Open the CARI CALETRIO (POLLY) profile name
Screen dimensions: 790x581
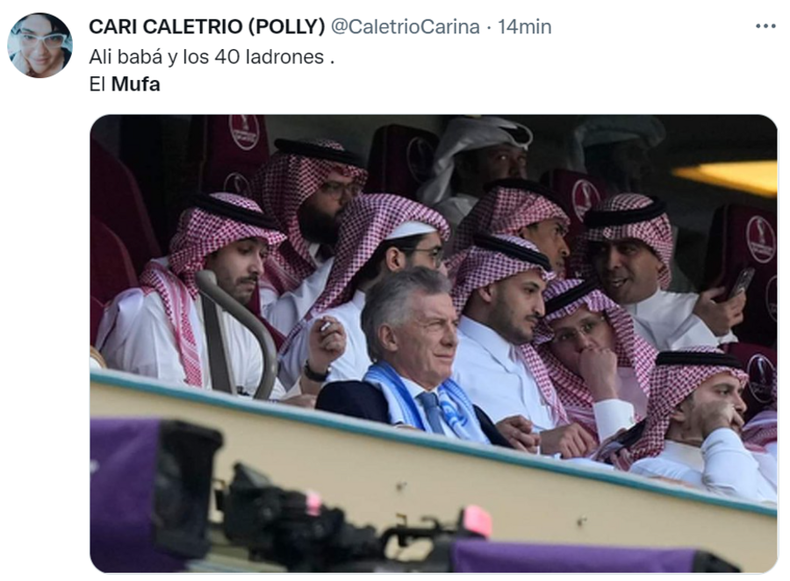click(x=207, y=27)
